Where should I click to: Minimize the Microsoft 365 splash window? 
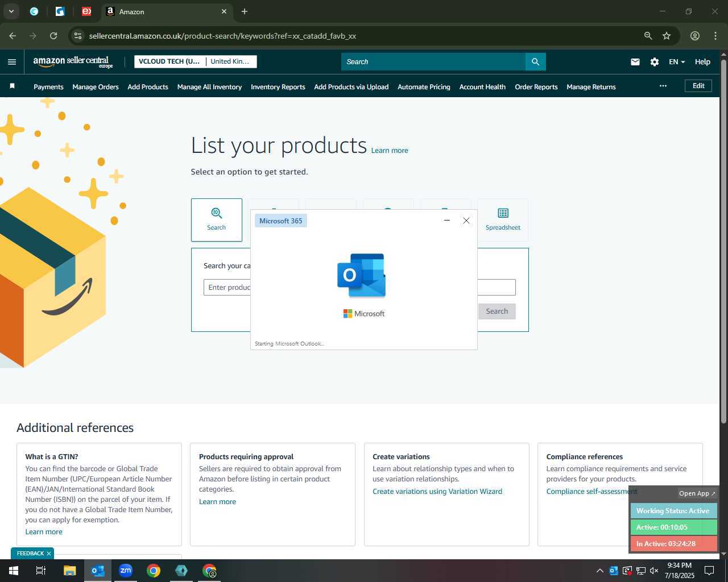[x=447, y=221]
